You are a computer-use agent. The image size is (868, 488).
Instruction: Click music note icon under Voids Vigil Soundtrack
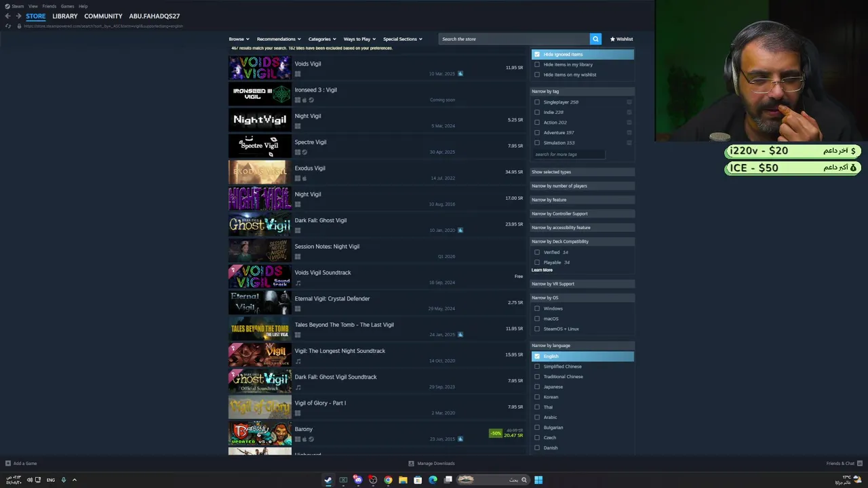point(298,283)
